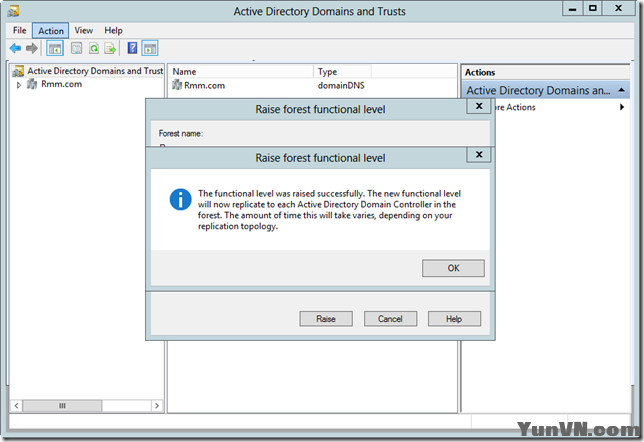
Task: Click the Raise button
Action: [326, 318]
